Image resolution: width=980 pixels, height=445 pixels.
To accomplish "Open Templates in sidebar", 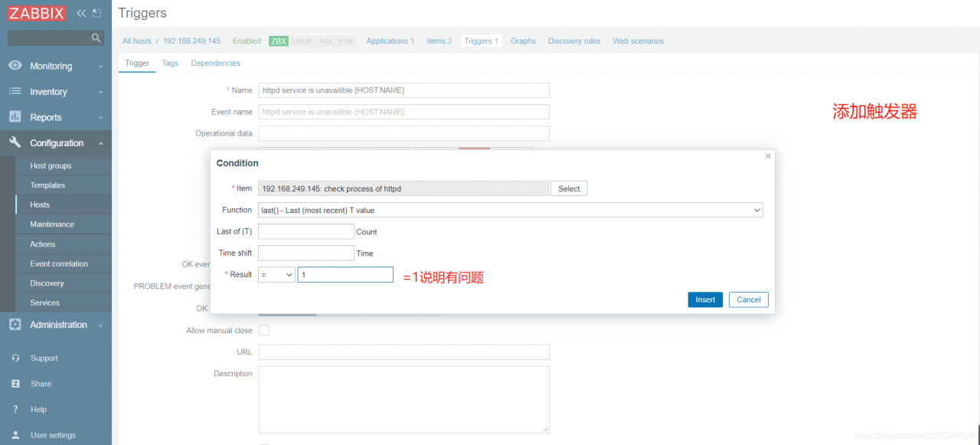I will pos(47,185).
